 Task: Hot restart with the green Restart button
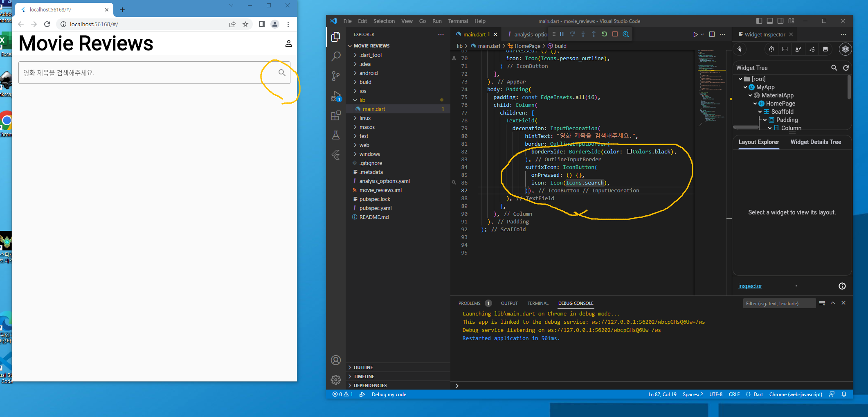click(604, 34)
